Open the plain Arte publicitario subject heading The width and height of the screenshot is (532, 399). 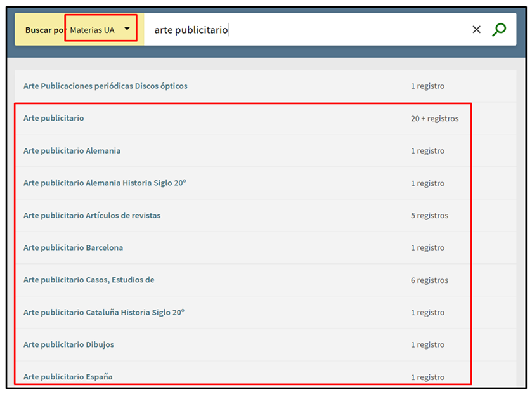[x=53, y=118]
